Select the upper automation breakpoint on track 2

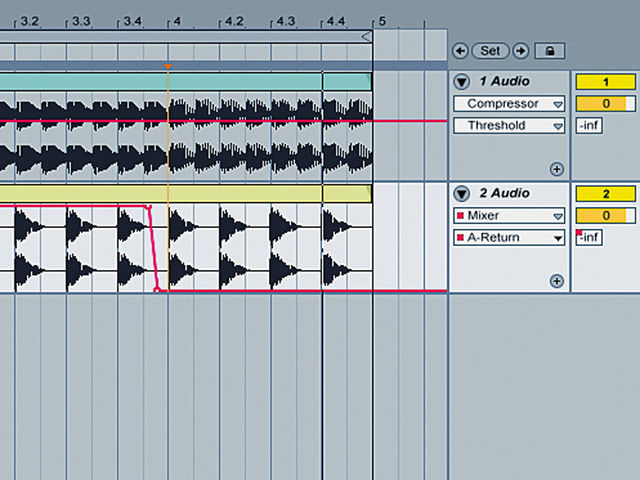(x=149, y=208)
